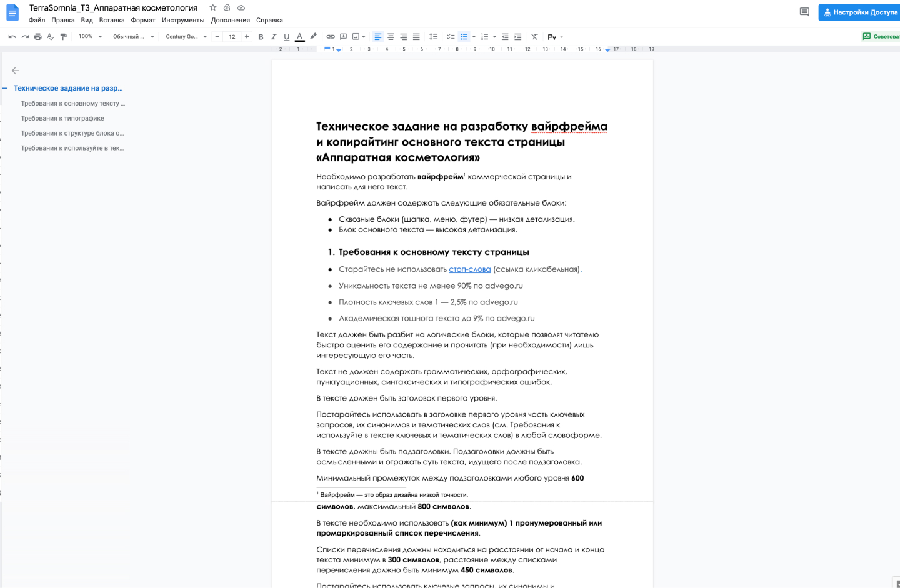
Task: Open the Файл menu
Action: point(37,20)
